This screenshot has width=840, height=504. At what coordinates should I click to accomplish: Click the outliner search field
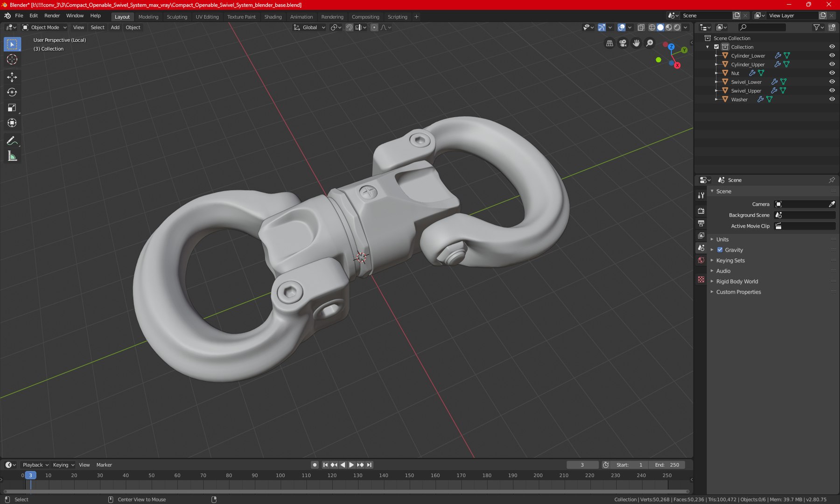[762, 28]
